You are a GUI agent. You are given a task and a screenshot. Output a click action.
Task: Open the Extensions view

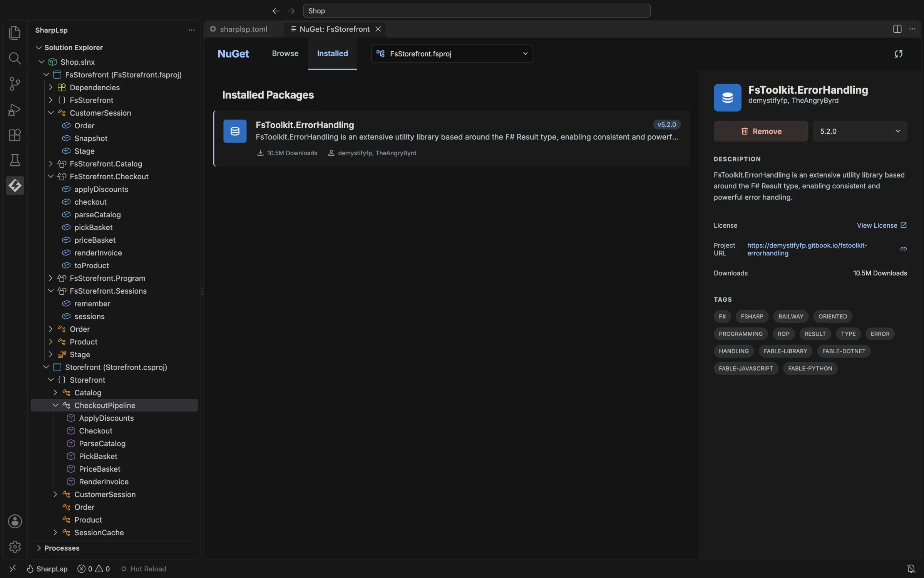click(15, 135)
